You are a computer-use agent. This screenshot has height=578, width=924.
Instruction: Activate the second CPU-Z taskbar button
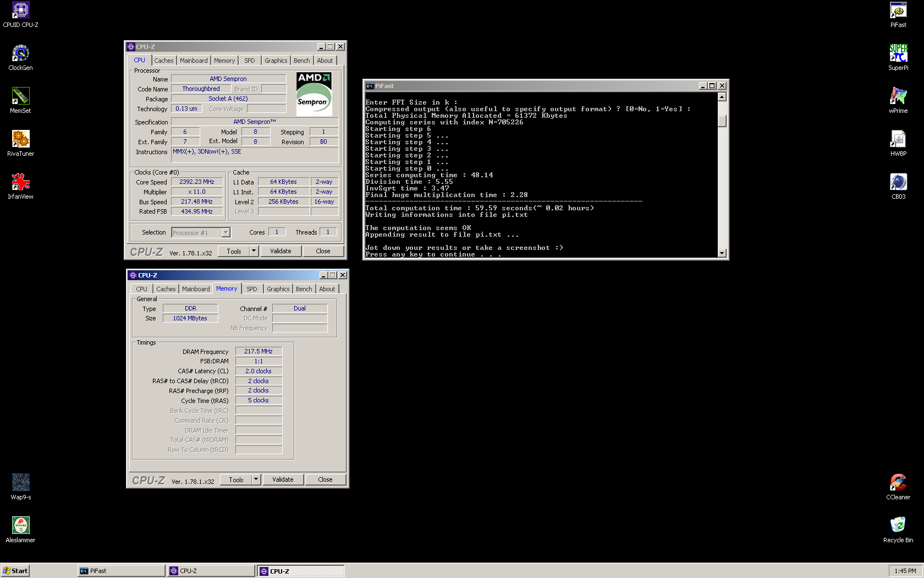pos(301,571)
